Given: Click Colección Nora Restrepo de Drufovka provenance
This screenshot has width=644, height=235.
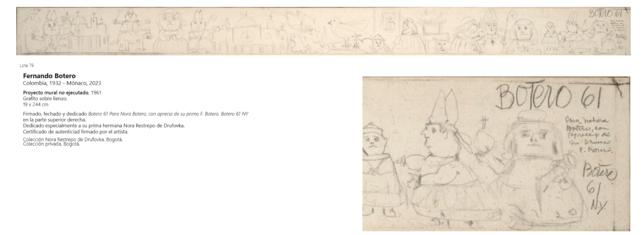Looking at the screenshot, I should click(x=73, y=139).
